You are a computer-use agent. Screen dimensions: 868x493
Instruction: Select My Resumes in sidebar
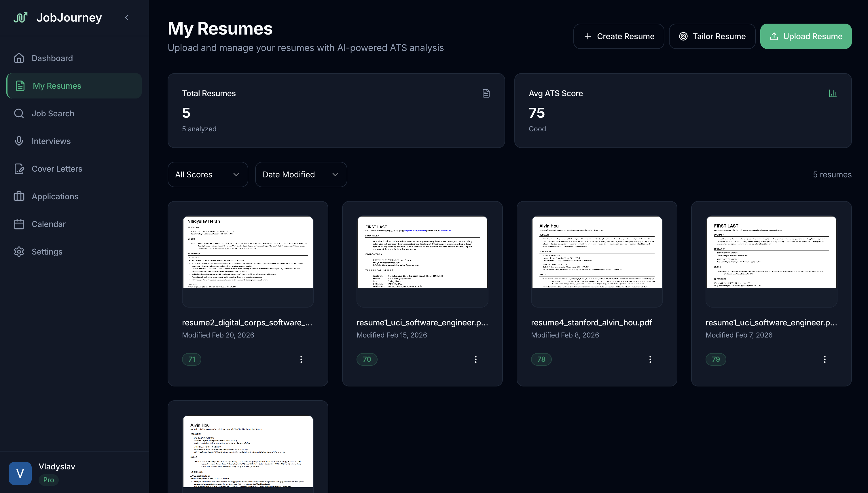point(74,86)
